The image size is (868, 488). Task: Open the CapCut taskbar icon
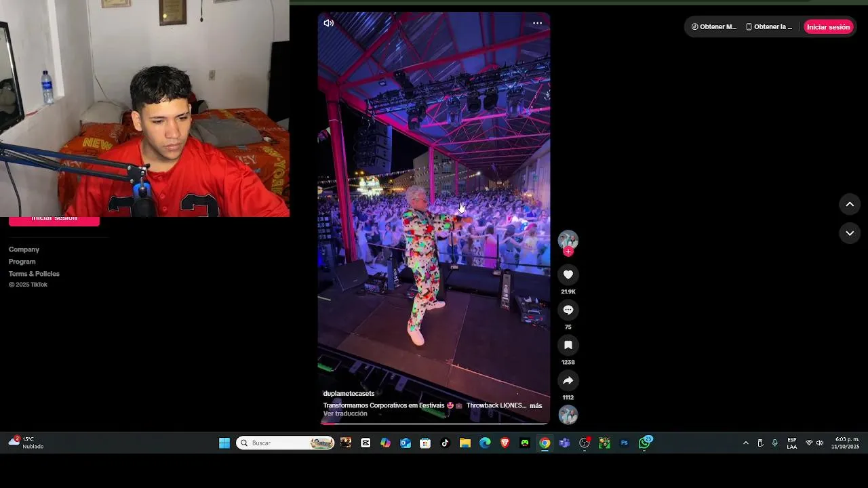[x=366, y=443]
